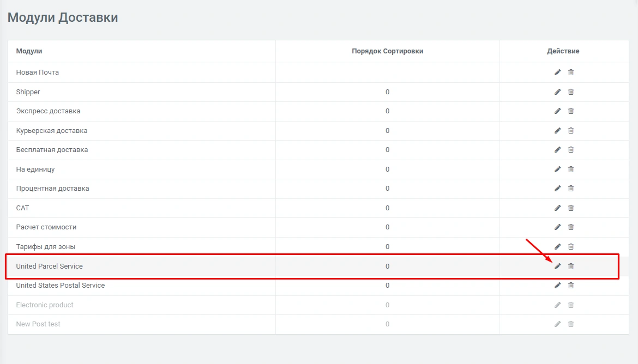Delete the CAT shipping module

click(571, 208)
